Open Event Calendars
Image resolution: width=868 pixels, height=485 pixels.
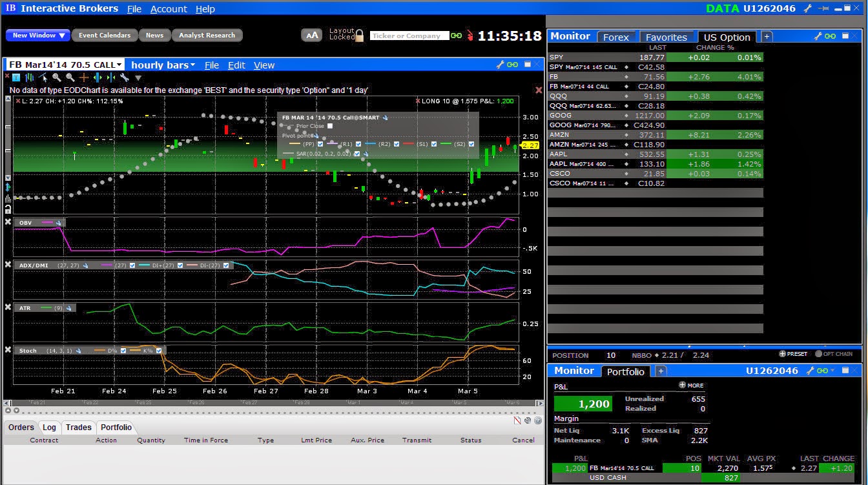105,36
